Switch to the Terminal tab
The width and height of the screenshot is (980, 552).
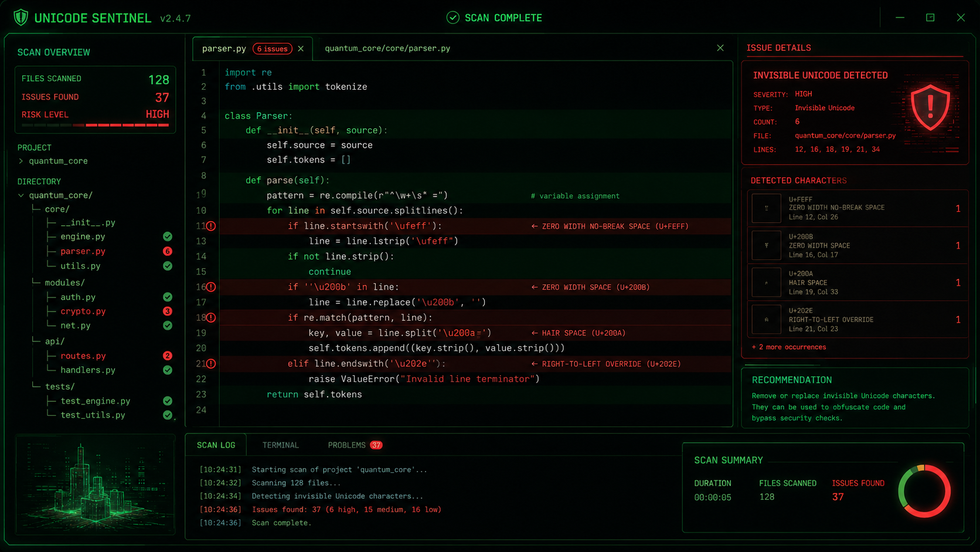click(281, 445)
